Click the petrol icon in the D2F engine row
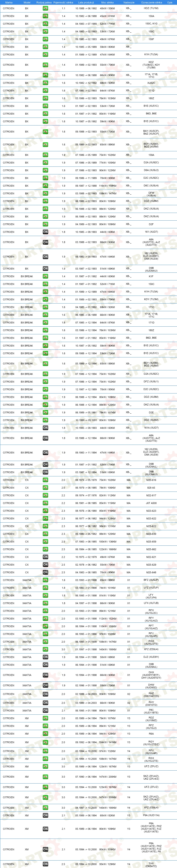Screen dimensions: 177x868 tap(45, 224)
